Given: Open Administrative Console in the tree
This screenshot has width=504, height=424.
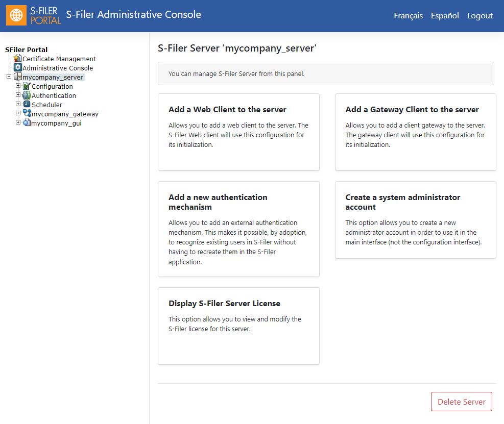Looking at the screenshot, I should click(x=58, y=68).
